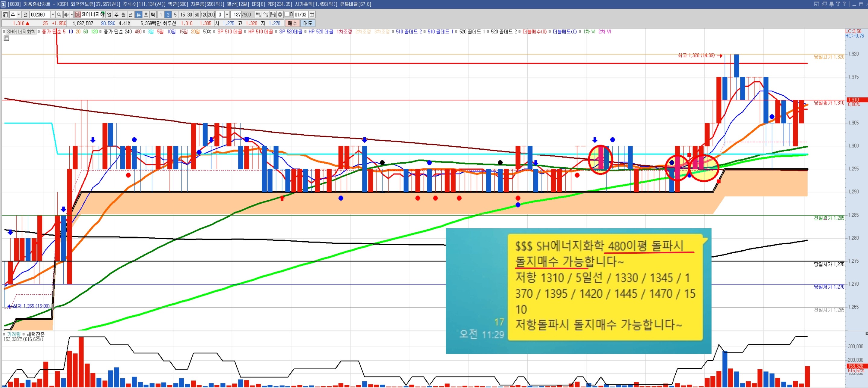Click the save chart floppy disk icon
The image size is (868, 388).
pyautogui.click(x=273, y=14)
